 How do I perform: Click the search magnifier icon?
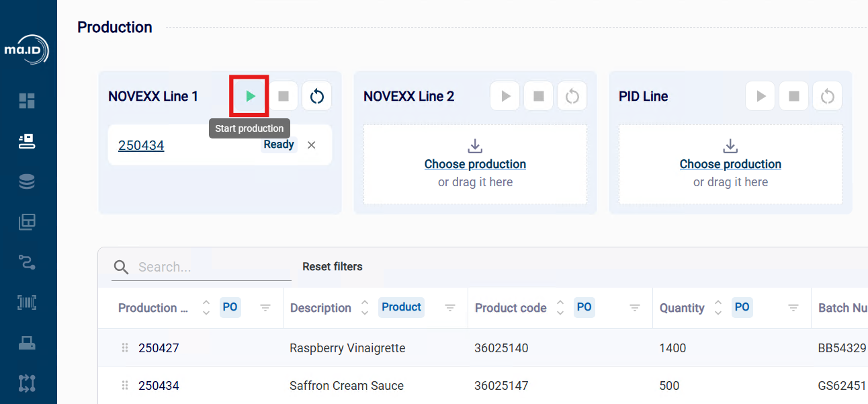(121, 268)
